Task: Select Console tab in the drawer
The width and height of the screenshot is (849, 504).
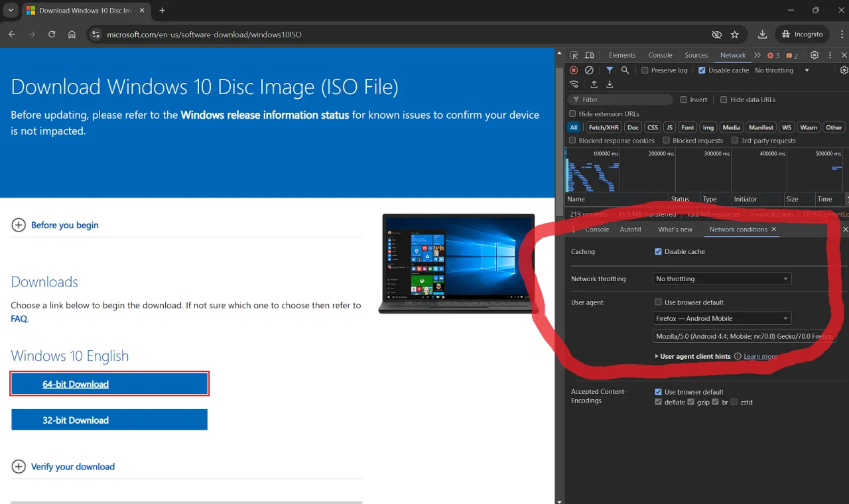Action: coord(597,229)
